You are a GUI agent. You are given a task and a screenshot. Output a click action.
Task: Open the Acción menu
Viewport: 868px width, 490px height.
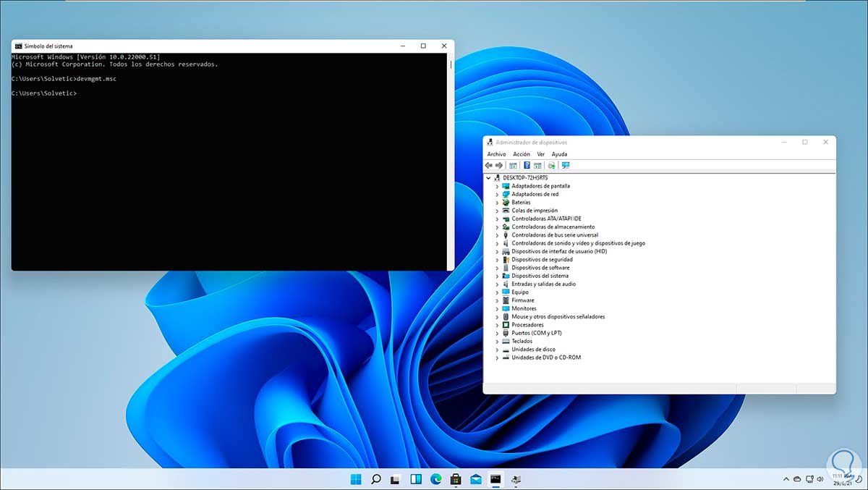(522, 154)
